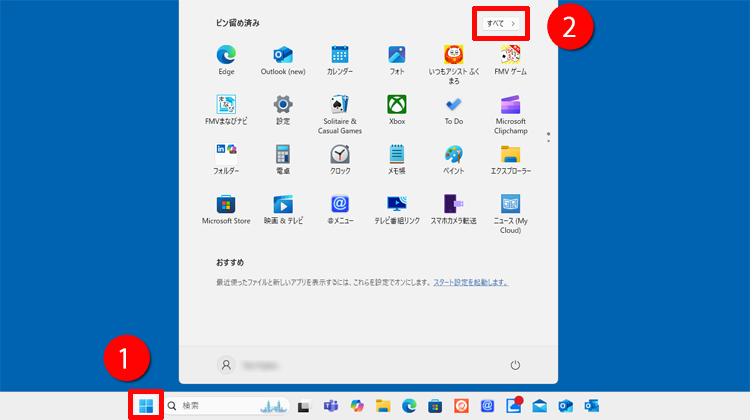Screen dimensions: 750x420
Task: Launch 映画 & テレビ app
Action: pyautogui.click(x=283, y=209)
